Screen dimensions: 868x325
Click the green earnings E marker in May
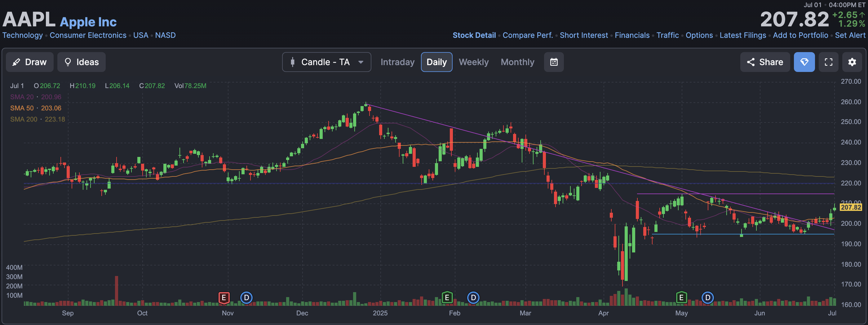coord(681,298)
